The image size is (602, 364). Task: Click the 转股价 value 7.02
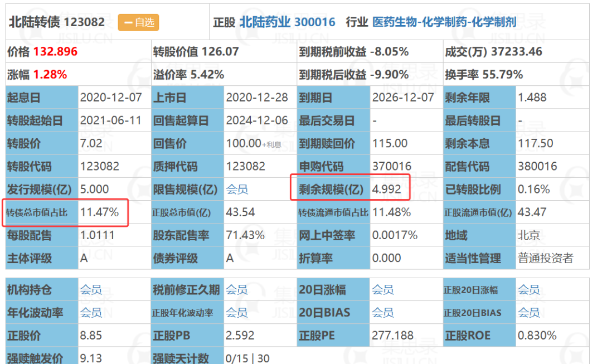click(x=91, y=143)
